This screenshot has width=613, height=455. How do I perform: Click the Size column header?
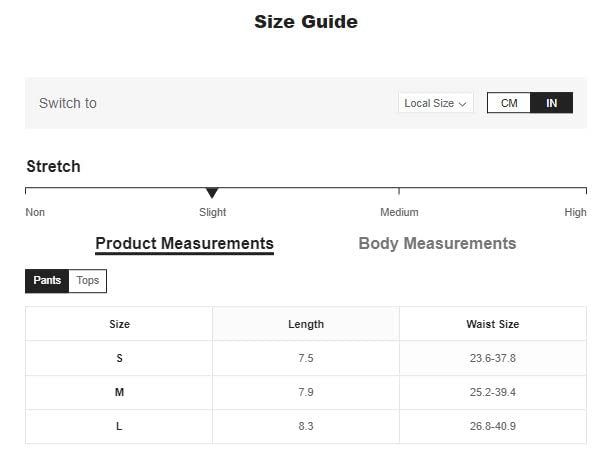(x=119, y=324)
